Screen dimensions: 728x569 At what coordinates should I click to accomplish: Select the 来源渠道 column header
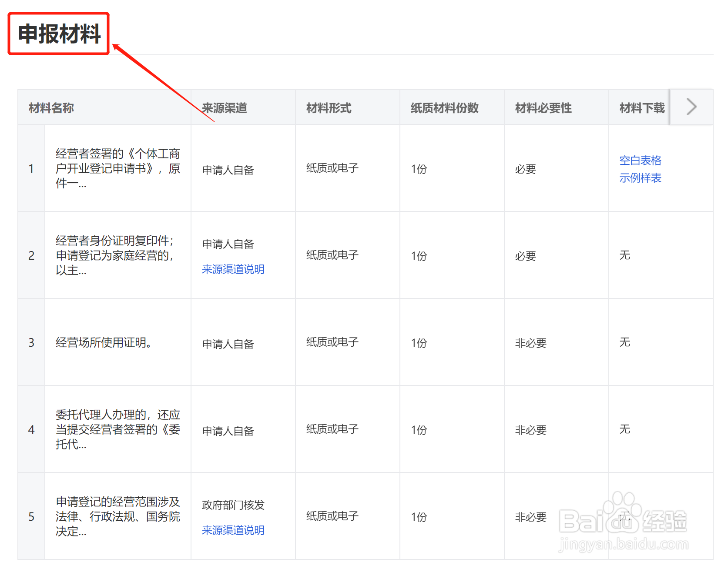point(224,108)
